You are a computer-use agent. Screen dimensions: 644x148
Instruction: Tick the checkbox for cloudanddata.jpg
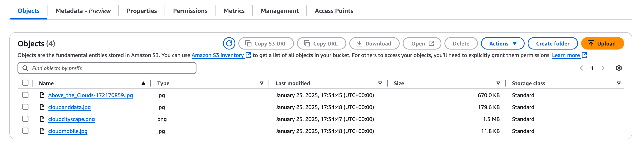[25, 107]
